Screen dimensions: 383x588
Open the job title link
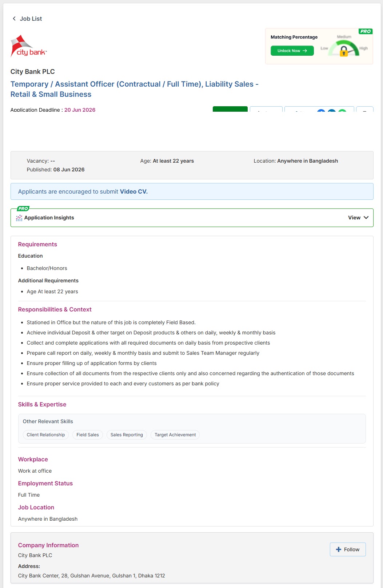[x=135, y=89]
